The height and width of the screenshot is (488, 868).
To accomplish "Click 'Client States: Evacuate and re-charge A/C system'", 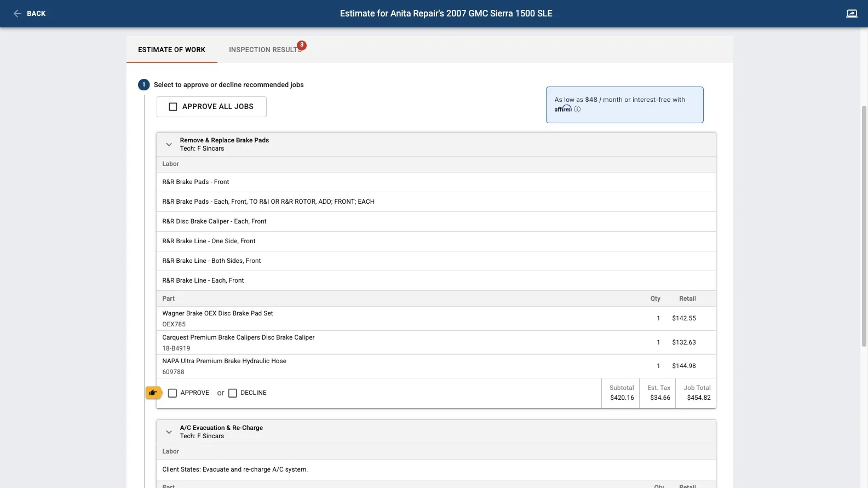I will click(235, 470).
